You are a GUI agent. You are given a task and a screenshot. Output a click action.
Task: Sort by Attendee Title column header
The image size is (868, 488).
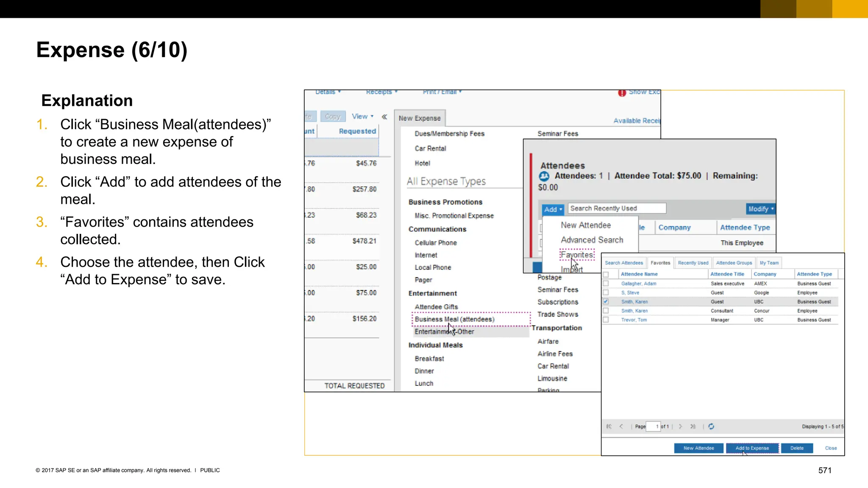(727, 274)
